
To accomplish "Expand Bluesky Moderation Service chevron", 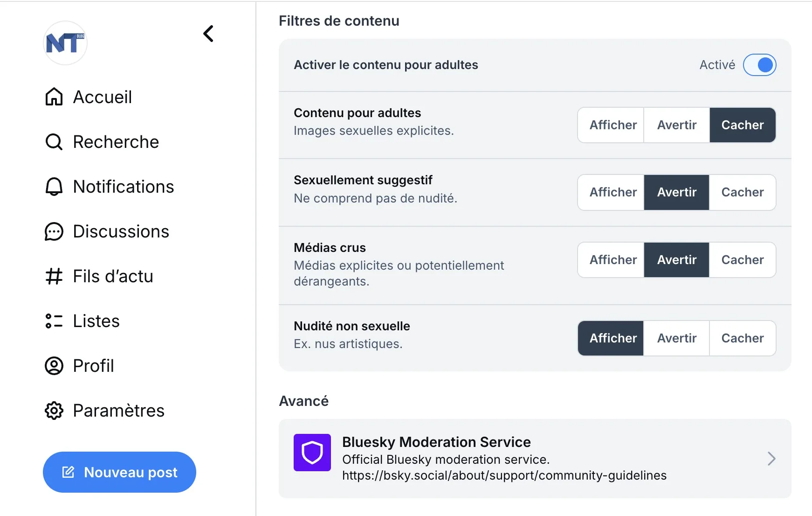I will coord(771,459).
